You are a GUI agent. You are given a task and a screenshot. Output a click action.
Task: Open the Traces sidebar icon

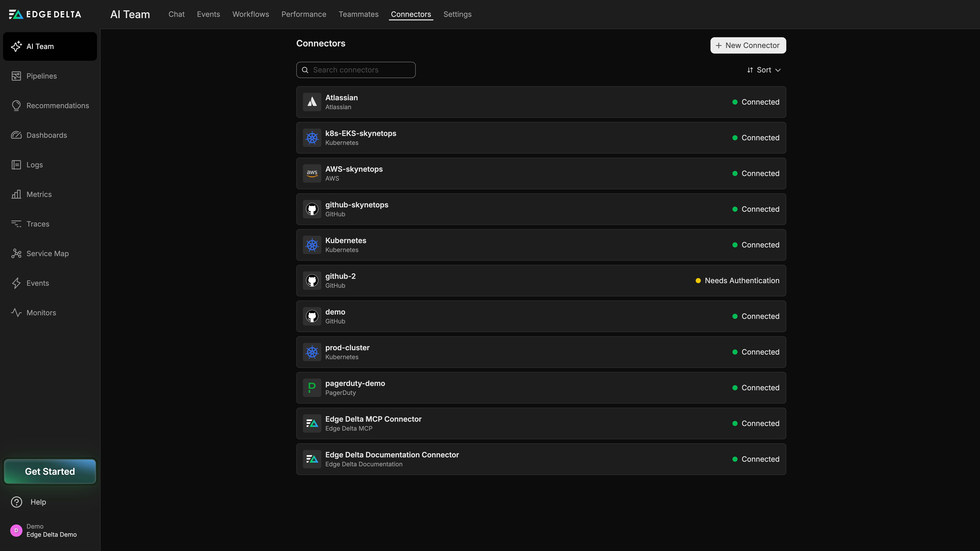coord(16,224)
